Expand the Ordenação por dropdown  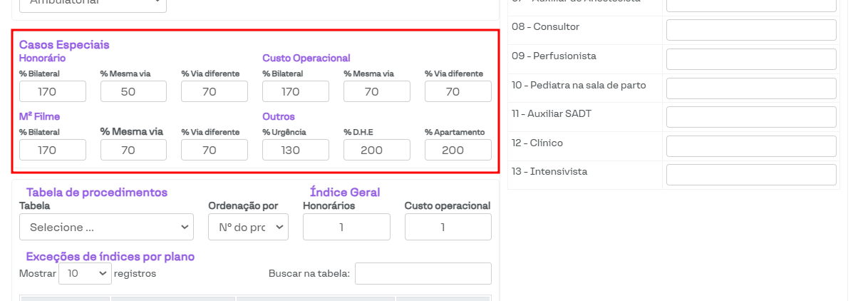(x=248, y=228)
